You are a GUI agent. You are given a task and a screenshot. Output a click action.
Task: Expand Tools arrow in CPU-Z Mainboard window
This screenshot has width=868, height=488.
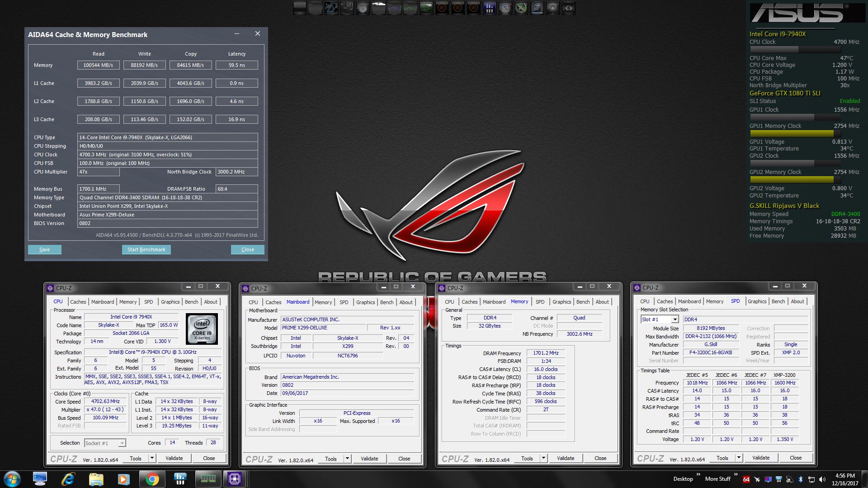347,459
